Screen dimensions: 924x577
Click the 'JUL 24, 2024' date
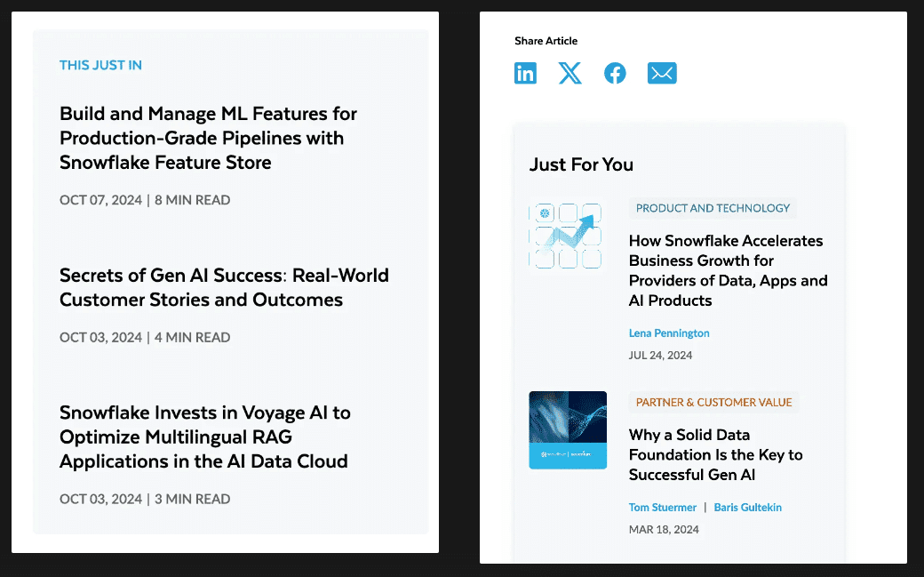coord(661,355)
